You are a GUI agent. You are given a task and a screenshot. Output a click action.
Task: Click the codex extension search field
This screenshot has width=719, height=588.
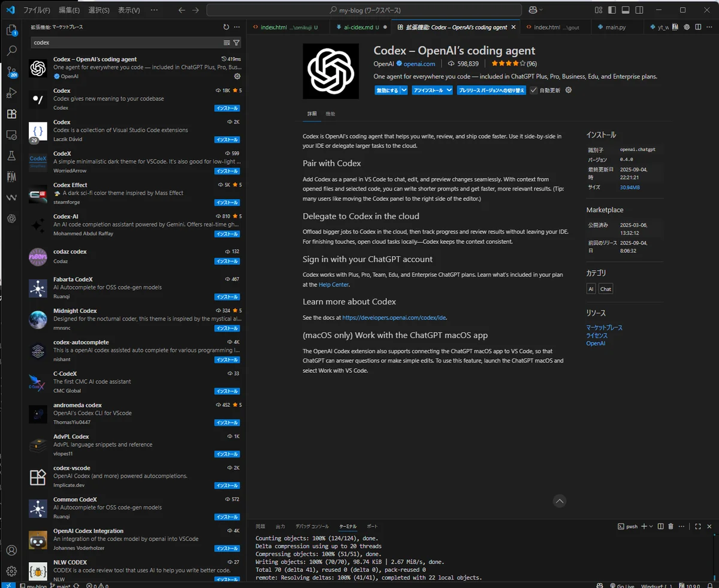pyautogui.click(x=126, y=43)
